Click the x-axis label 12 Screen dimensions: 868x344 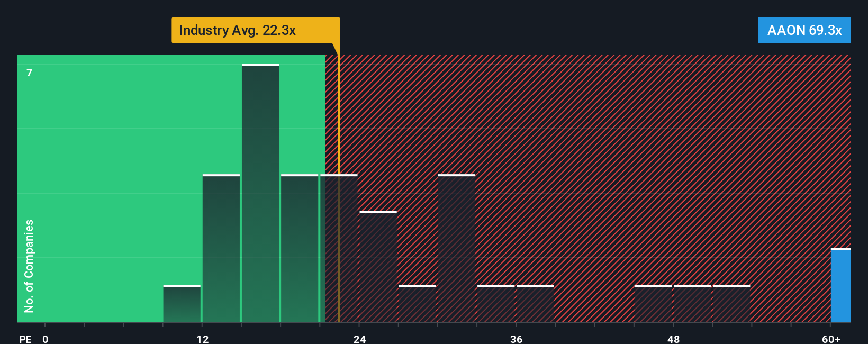pos(203,339)
